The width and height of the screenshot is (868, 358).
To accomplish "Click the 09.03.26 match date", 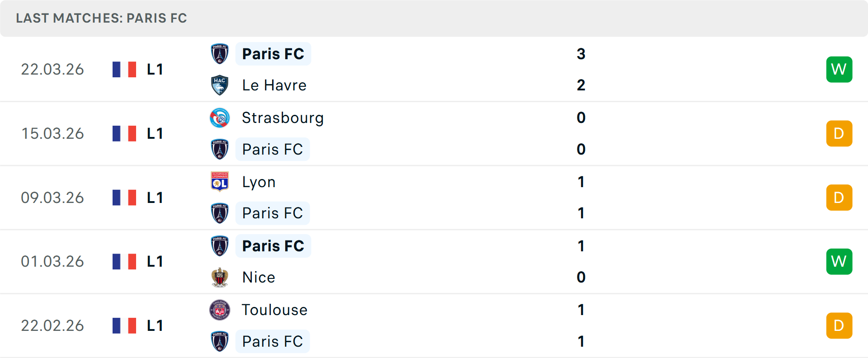I will point(52,198).
